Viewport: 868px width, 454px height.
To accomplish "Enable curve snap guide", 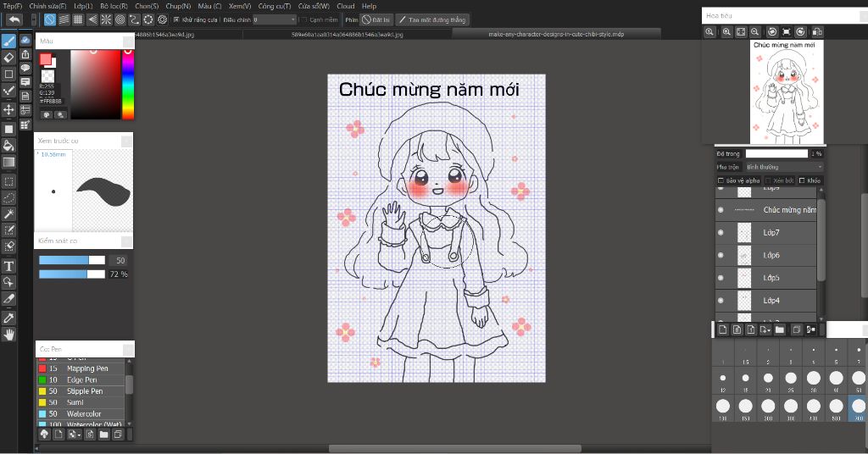I will (134, 20).
